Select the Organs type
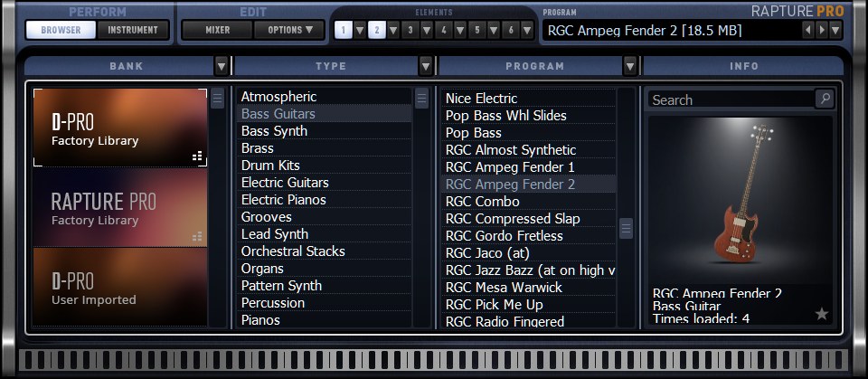 pos(325,268)
